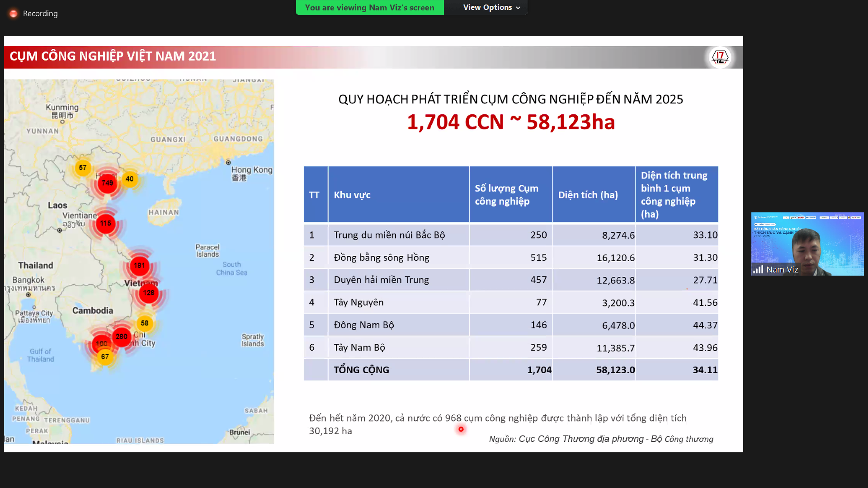Select the red 181 map cluster
868x488 pixels.
139,266
